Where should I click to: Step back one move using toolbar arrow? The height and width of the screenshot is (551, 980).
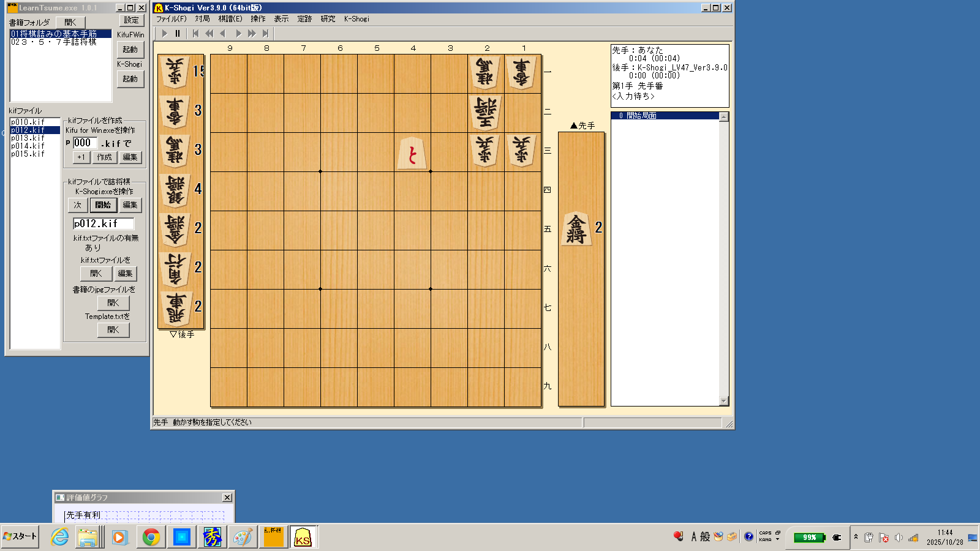pyautogui.click(x=223, y=34)
